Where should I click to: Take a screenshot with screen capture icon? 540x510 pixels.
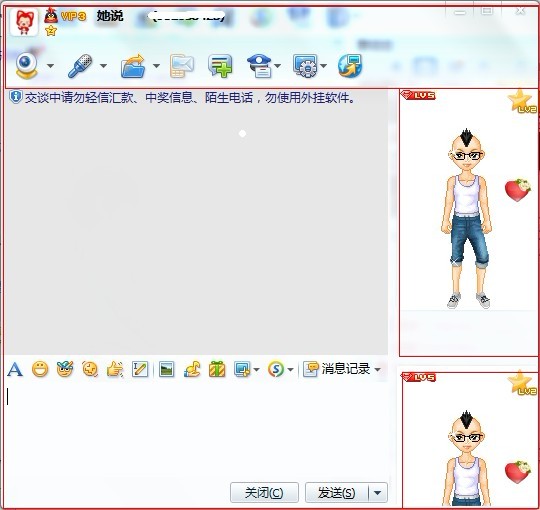(x=242, y=369)
